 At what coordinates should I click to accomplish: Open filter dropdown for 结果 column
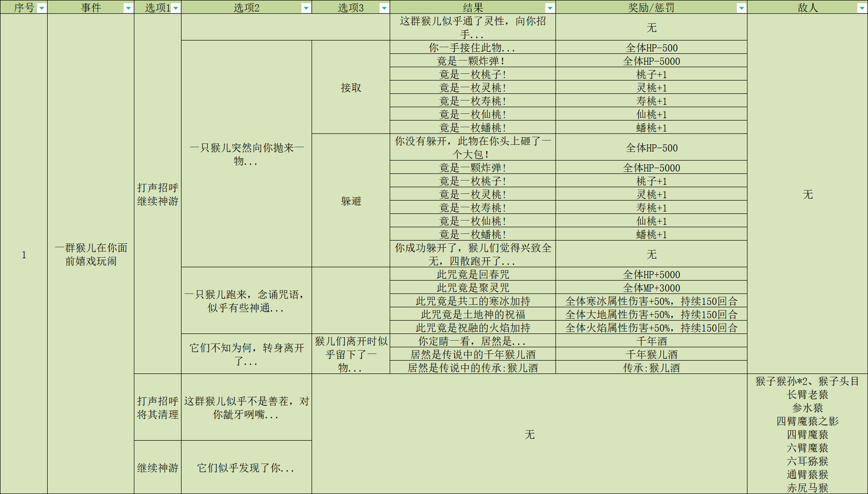tap(550, 8)
